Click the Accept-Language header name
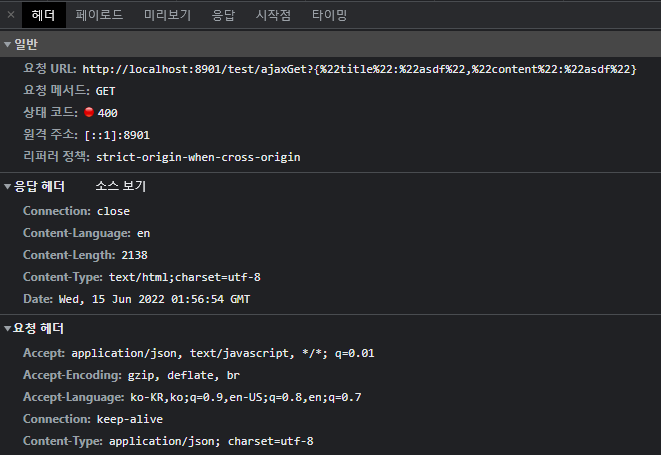661x455 pixels. 74,397
